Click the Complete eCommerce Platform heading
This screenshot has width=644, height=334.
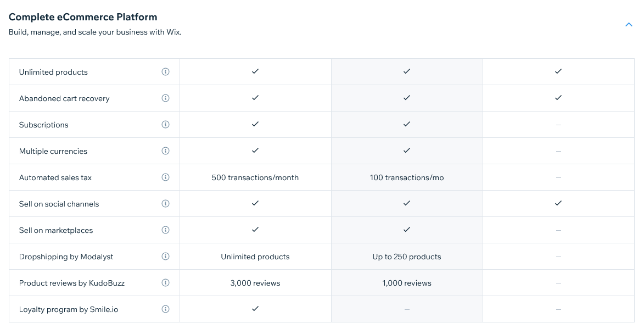point(83,17)
